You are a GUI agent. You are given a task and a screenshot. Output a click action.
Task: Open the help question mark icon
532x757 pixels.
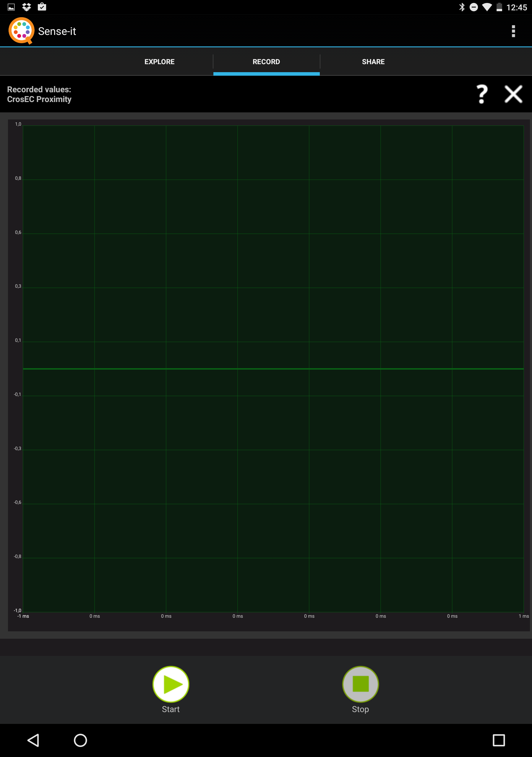482,94
